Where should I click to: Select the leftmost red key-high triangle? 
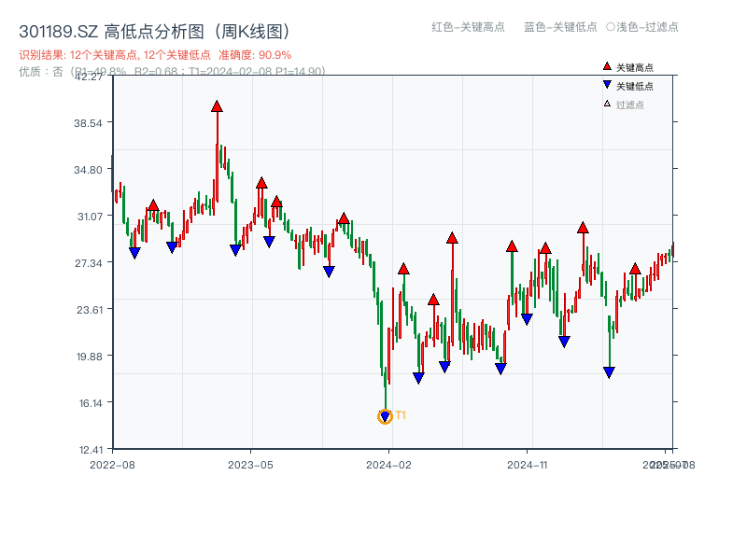(x=153, y=205)
